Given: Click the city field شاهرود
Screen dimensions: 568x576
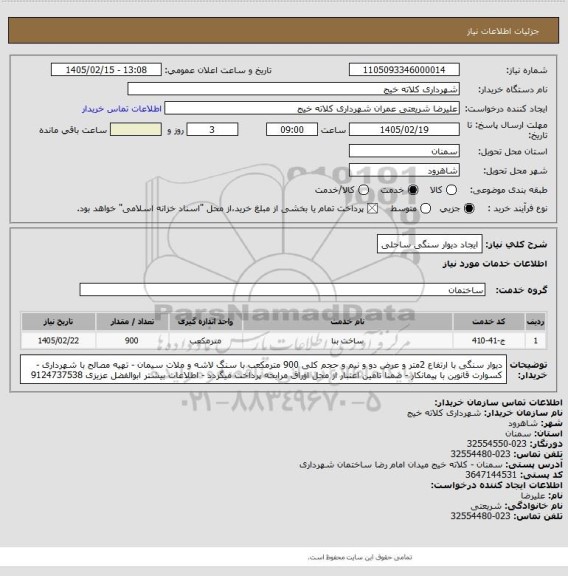Looking at the screenshot, I should (x=404, y=171).
